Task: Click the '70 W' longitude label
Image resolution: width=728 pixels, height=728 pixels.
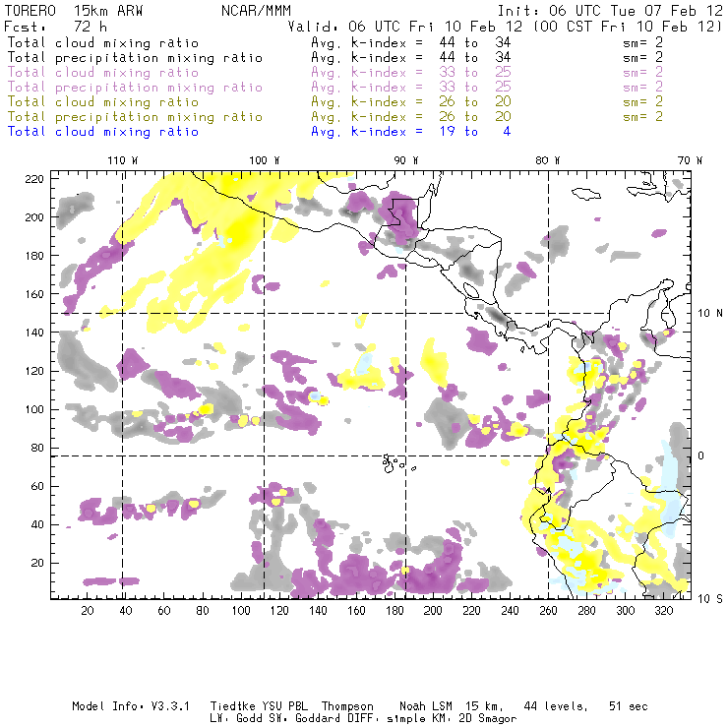Action: pos(690,160)
